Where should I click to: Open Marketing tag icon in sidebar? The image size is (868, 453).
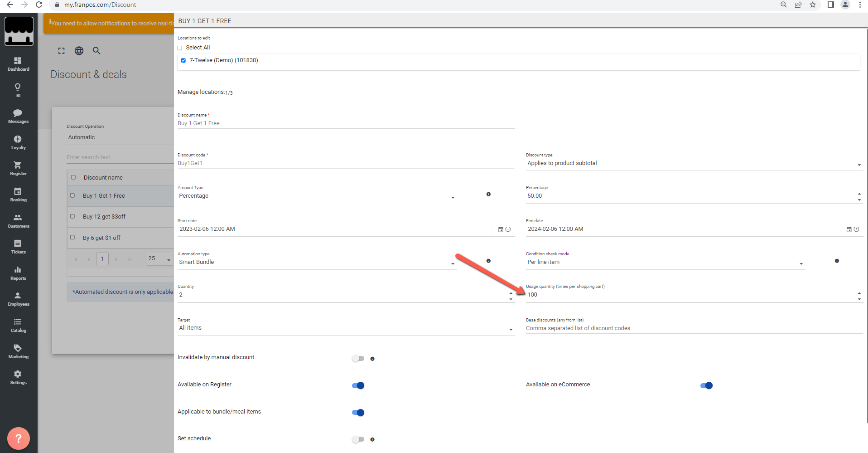point(18,351)
